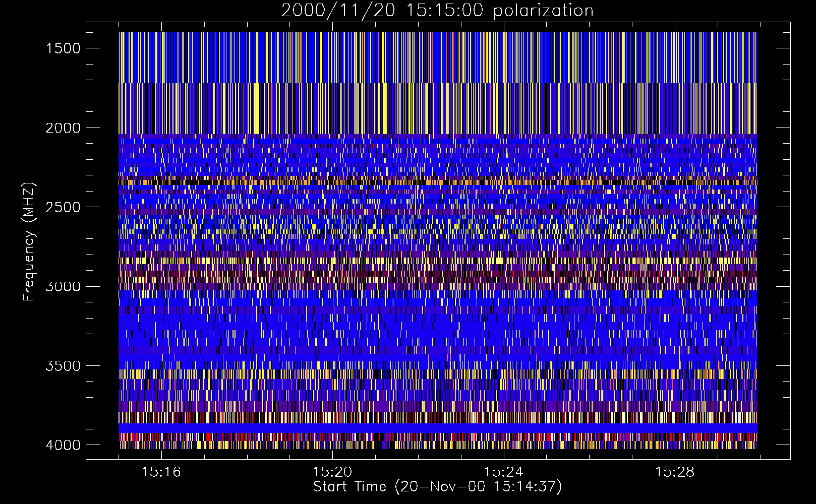Click the 15:16 time tick label
The image size is (816, 504).
coord(161,472)
